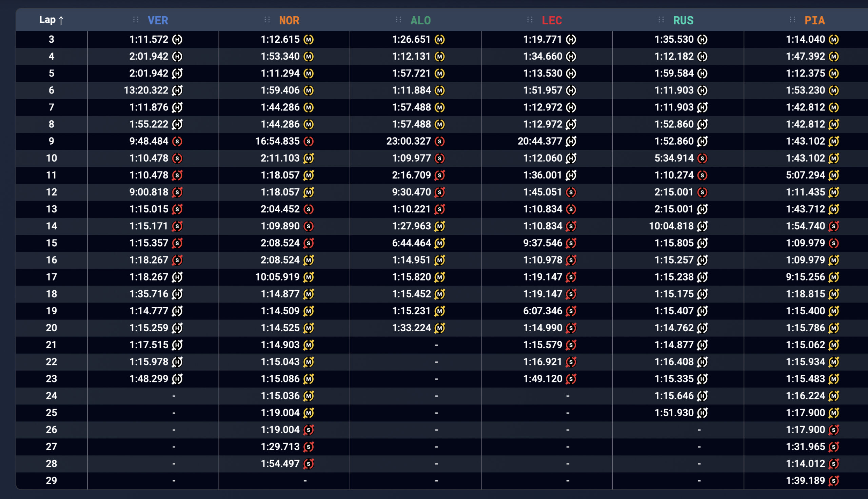868x499 pixels.
Task: Click the drag handle beside NOR column
Action: (x=267, y=20)
